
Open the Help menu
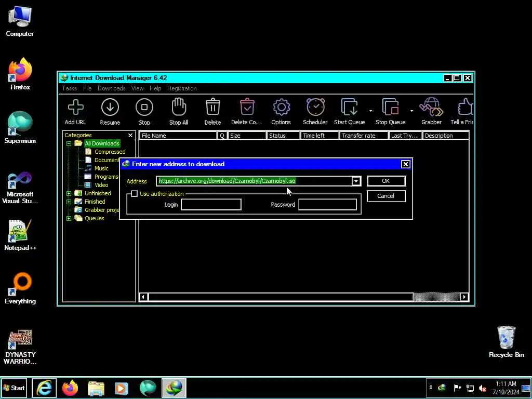click(x=155, y=88)
